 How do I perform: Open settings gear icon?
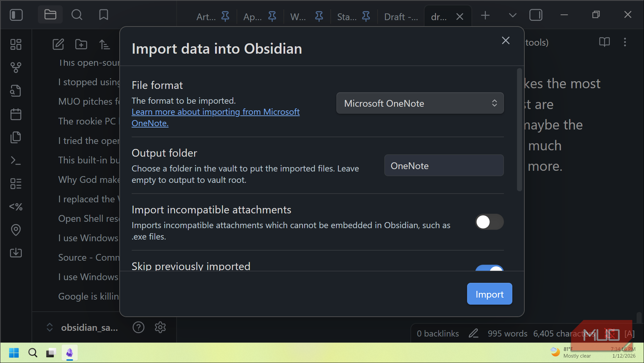point(160,327)
